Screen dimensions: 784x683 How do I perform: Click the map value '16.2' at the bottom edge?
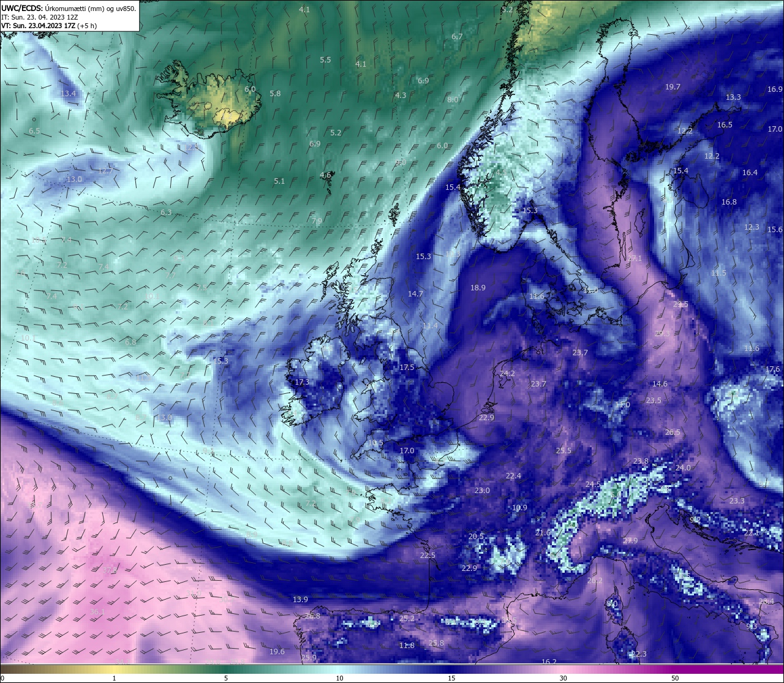(549, 662)
